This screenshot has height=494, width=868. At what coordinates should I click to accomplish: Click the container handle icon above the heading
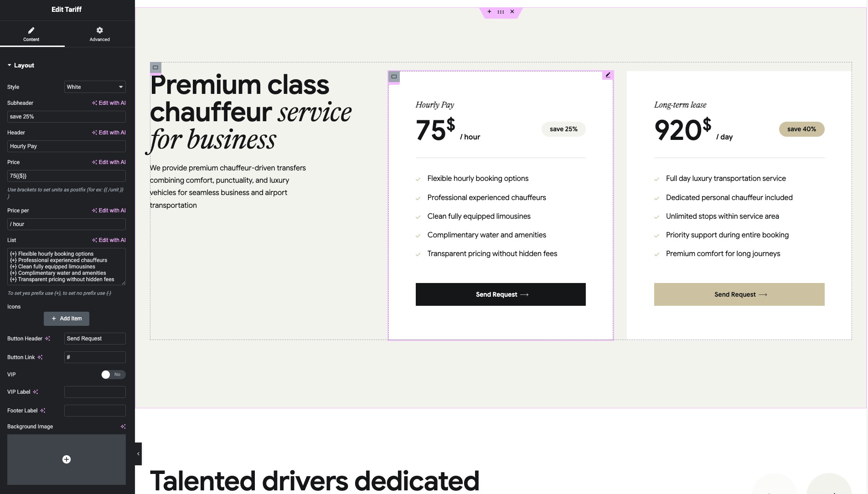[x=155, y=67]
